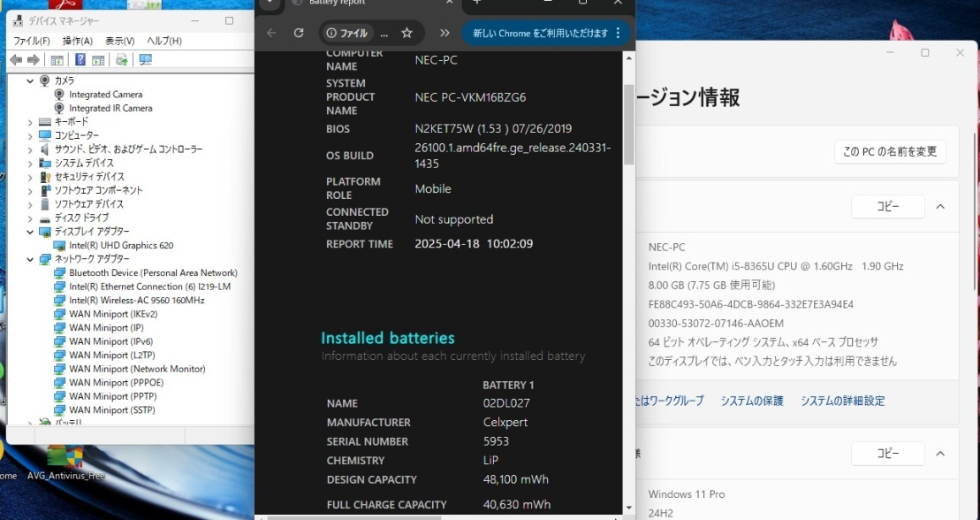
Task: Expand the キーボード device category
Action: 30,121
